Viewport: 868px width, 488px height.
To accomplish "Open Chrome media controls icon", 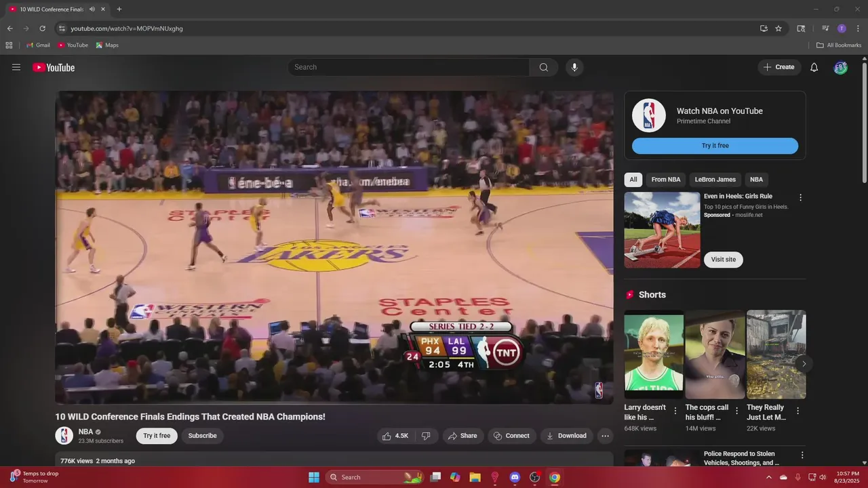I will click(825, 28).
